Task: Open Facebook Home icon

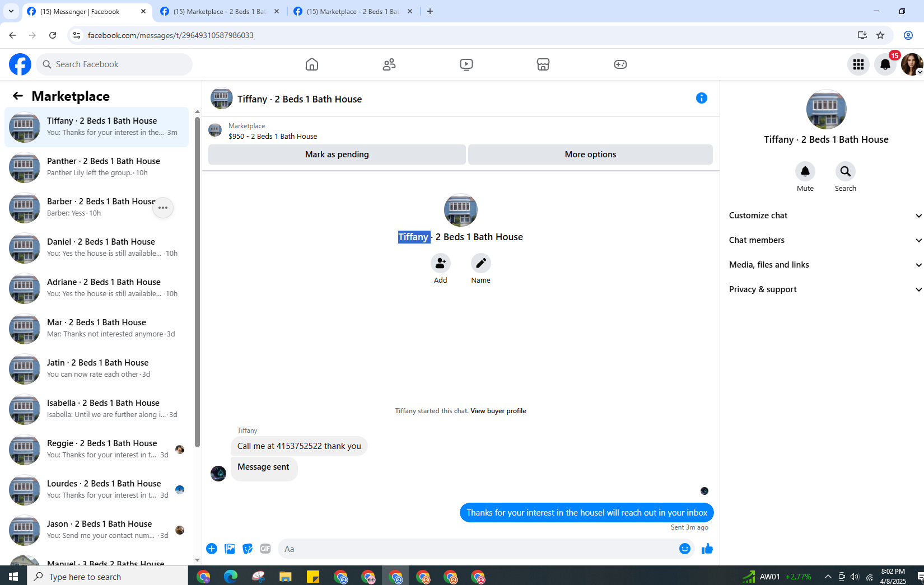Action: click(x=312, y=64)
